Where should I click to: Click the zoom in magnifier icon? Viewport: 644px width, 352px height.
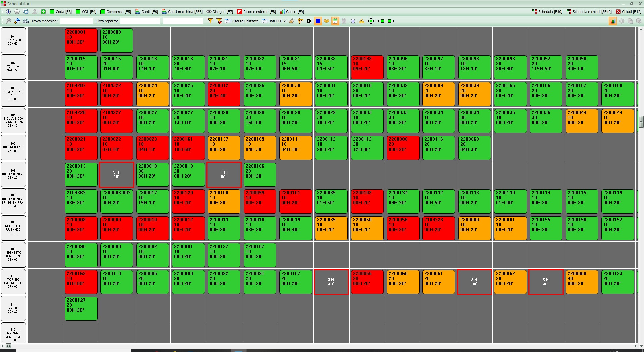point(8,21)
